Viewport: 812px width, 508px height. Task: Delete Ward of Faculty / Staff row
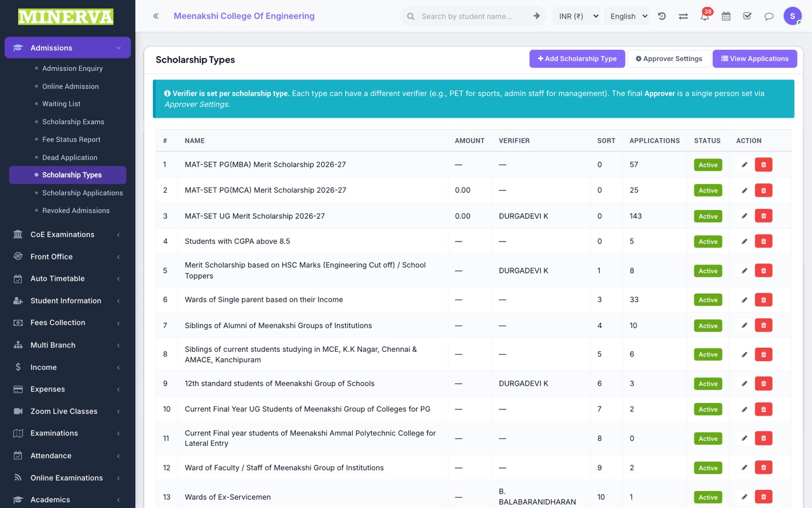click(763, 467)
